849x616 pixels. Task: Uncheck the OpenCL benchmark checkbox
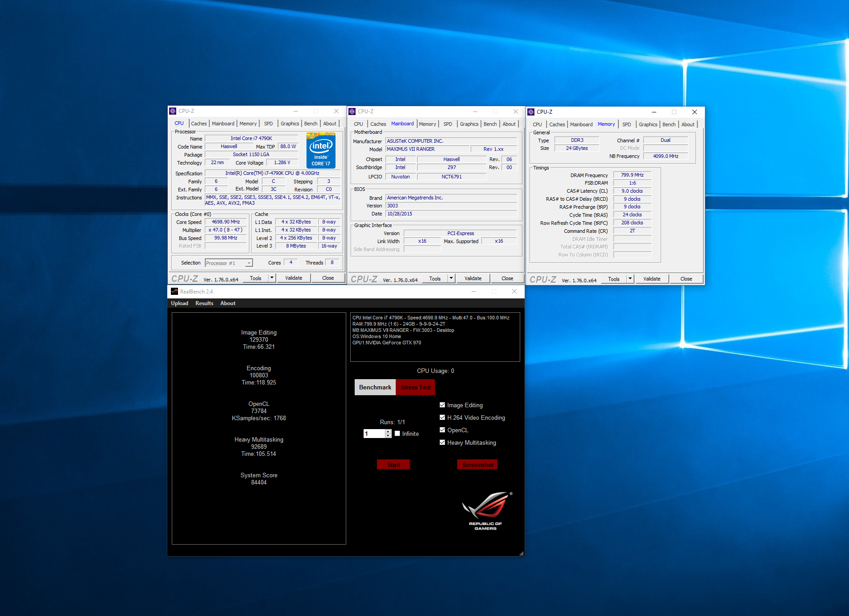click(442, 430)
